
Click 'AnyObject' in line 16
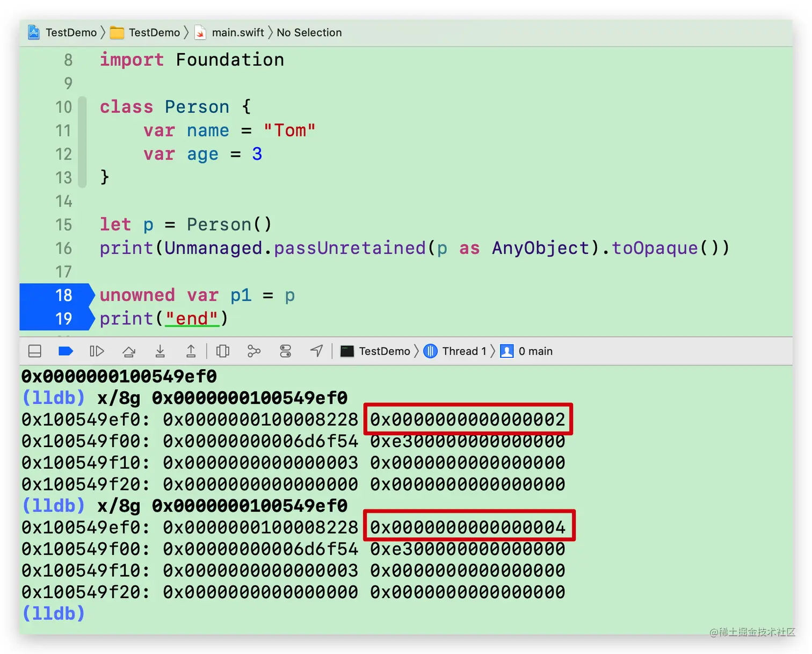(540, 248)
